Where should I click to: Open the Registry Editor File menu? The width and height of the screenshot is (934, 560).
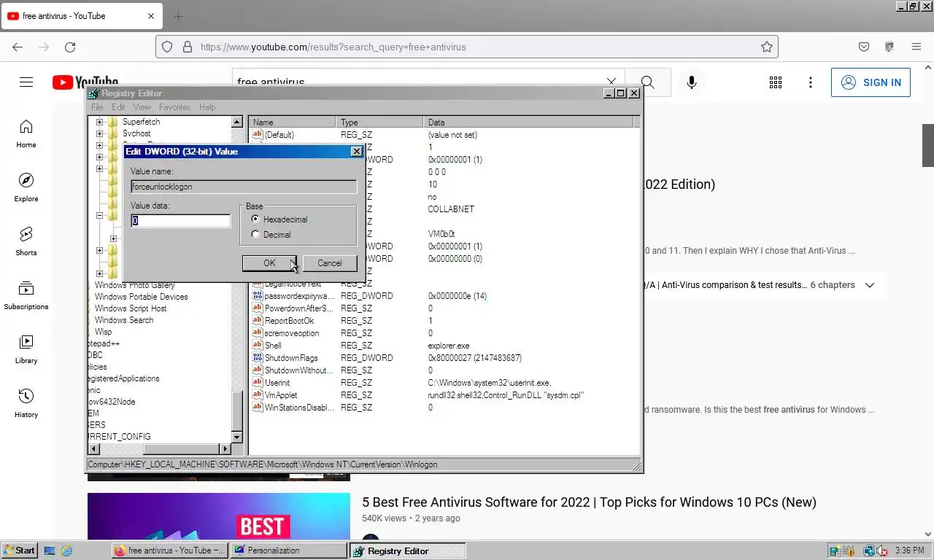pyautogui.click(x=97, y=107)
